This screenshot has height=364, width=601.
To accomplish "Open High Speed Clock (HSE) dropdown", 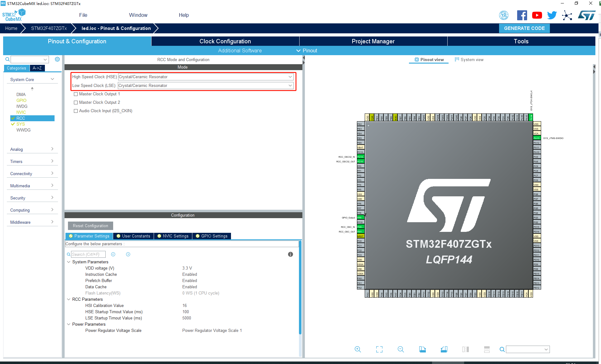I will click(206, 77).
